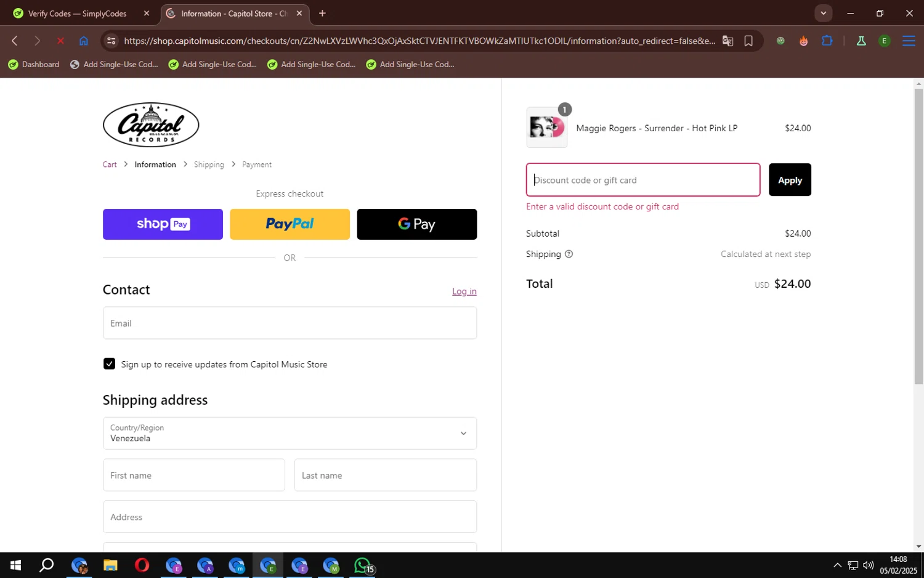Open the flask labs icon
Screen dimensions: 924x578
pos(861,41)
